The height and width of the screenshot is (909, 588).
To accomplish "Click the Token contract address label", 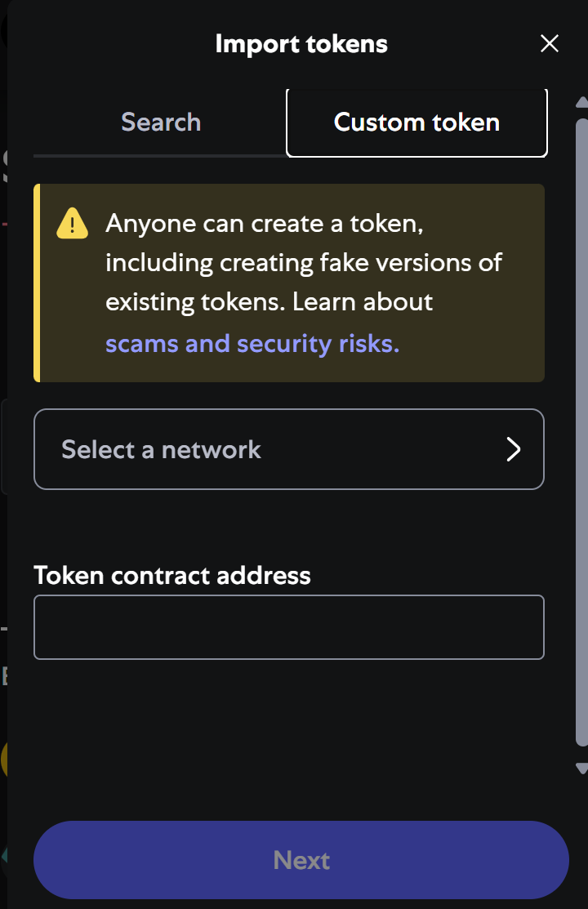I will (x=172, y=576).
